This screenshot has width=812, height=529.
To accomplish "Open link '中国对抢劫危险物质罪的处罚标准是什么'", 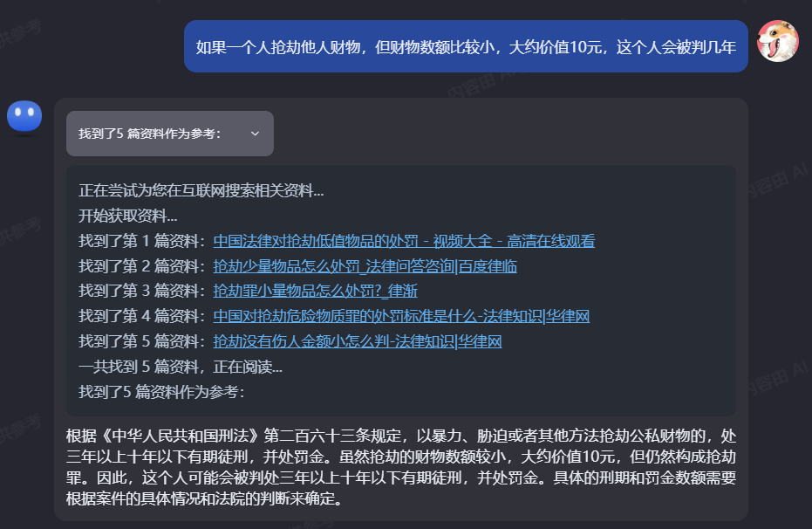I will point(401,316).
